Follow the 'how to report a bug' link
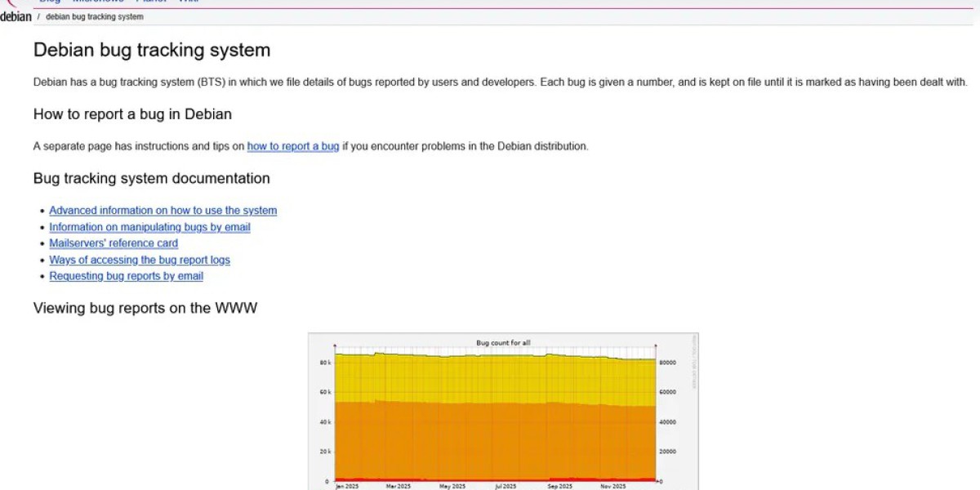The image size is (980, 490). point(292,146)
